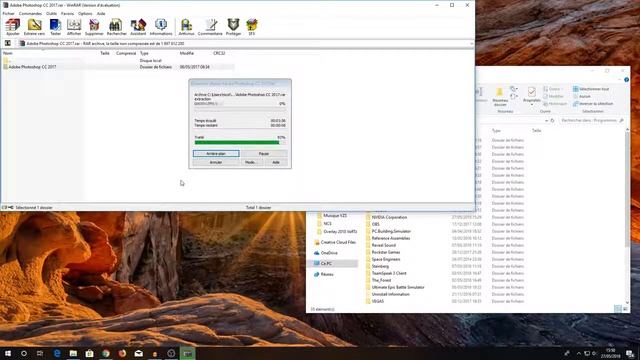This screenshot has width=640, height=360.
Task: Sort WinRAR list by Compressé column
Action: [125, 53]
